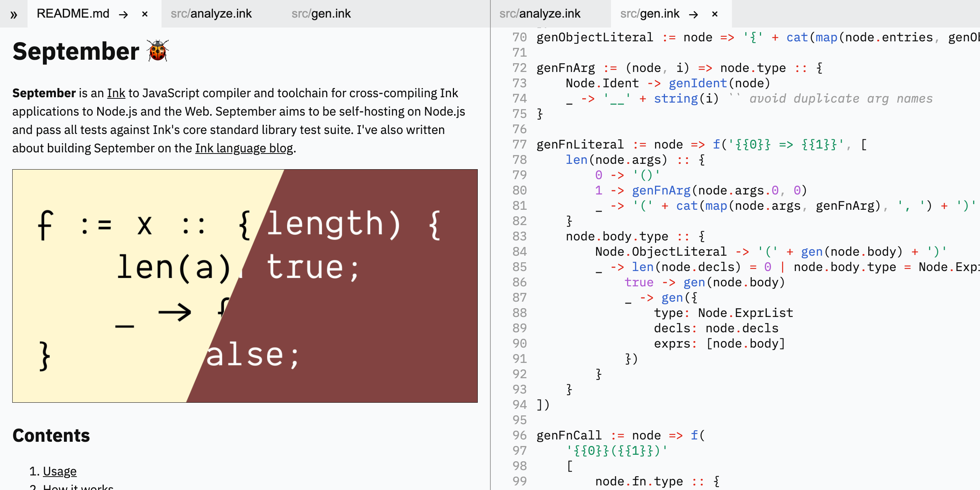Close the README.md tab

pyautogui.click(x=145, y=15)
